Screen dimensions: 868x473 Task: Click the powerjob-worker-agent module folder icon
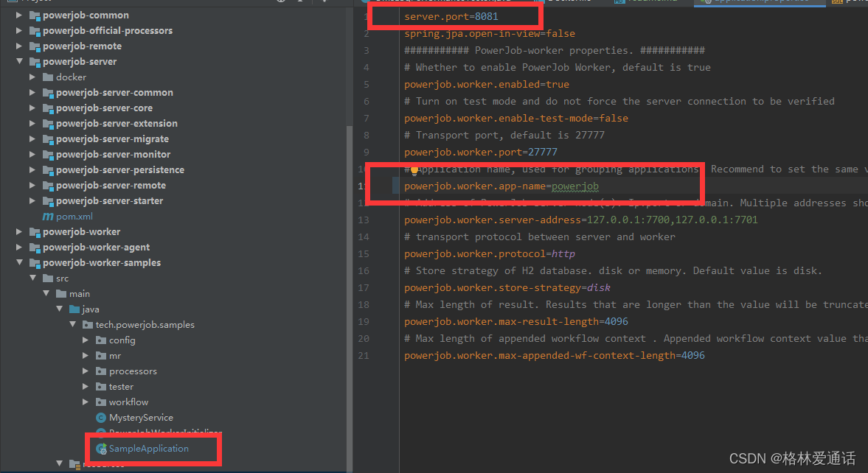pyautogui.click(x=35, y=248)
